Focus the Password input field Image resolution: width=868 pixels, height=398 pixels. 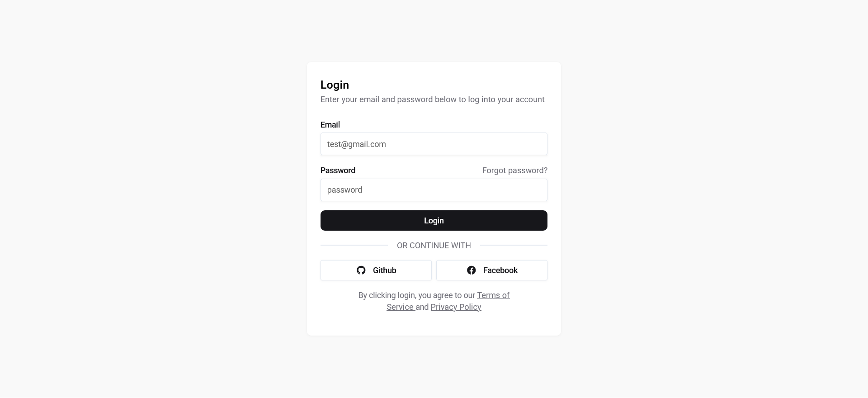[x=434, y=190]
